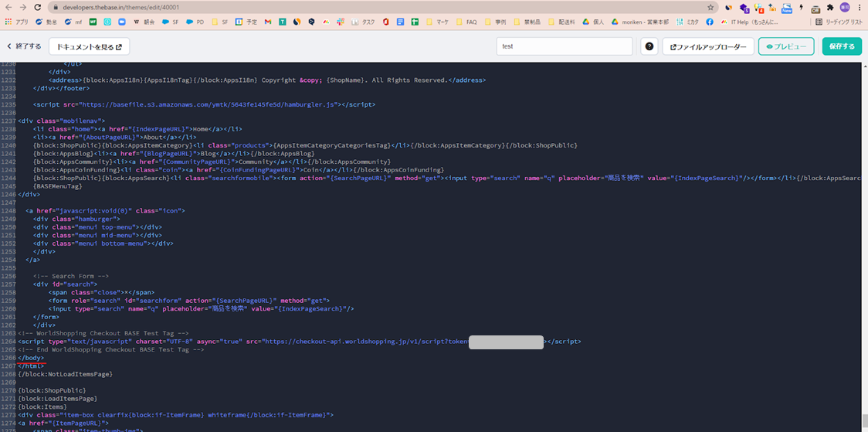Save the theme with 保存する

pos(842,46)
